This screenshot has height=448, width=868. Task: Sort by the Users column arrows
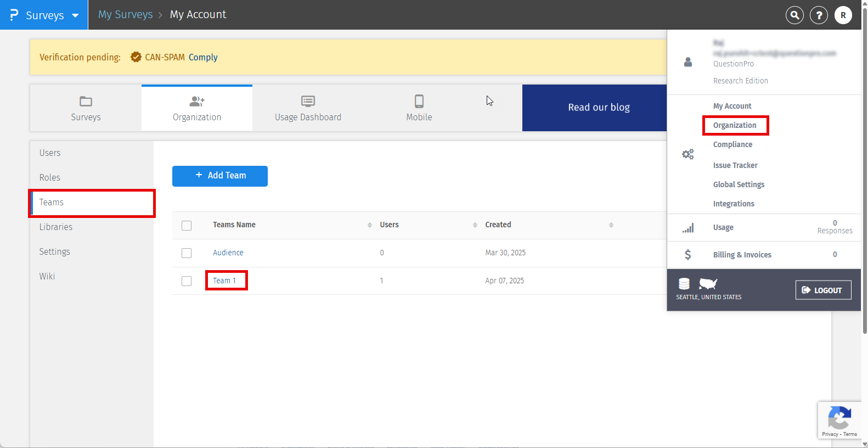point(475,225)
